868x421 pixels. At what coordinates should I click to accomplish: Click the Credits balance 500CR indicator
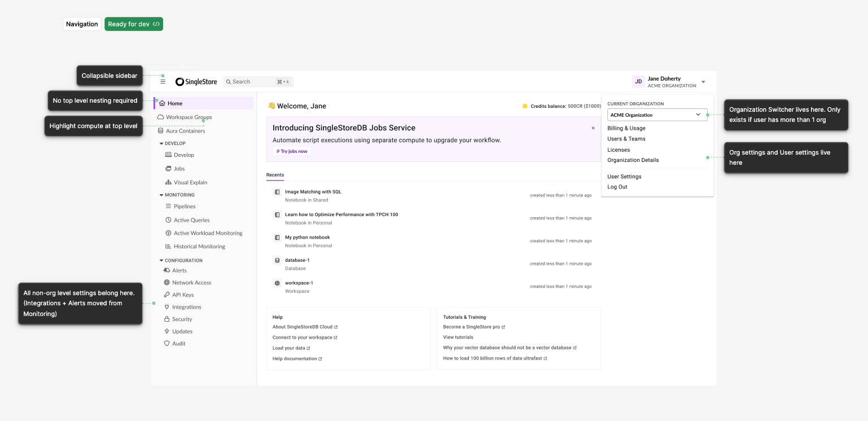coord(562,106)
